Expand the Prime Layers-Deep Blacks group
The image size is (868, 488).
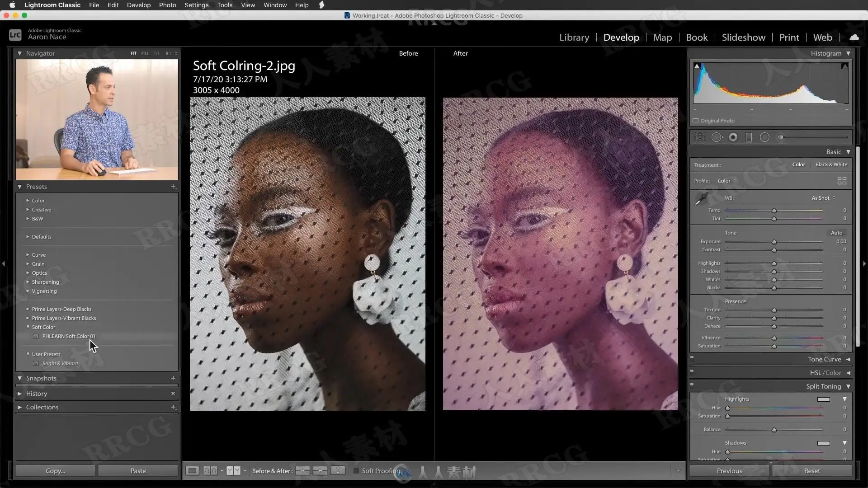click(x=28, y=309)
